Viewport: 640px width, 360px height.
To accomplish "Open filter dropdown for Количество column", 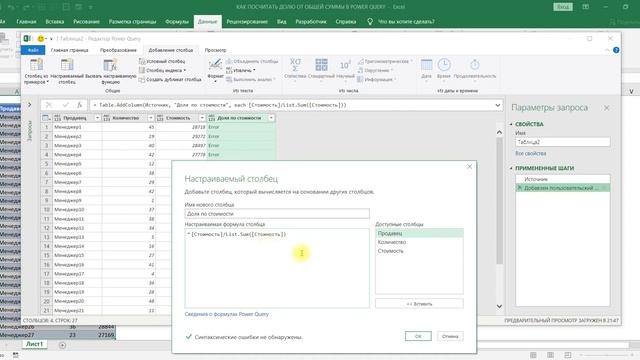I will [x=150, y=118].
